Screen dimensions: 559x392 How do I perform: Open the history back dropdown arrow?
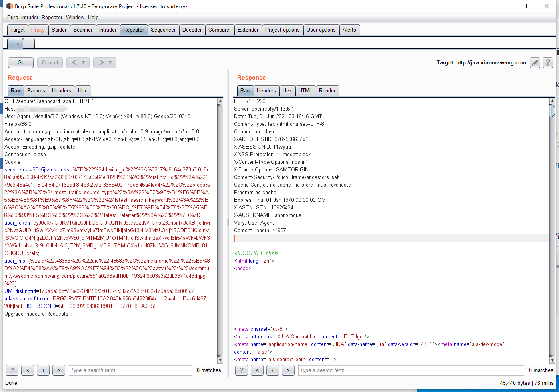pos(83,62)
